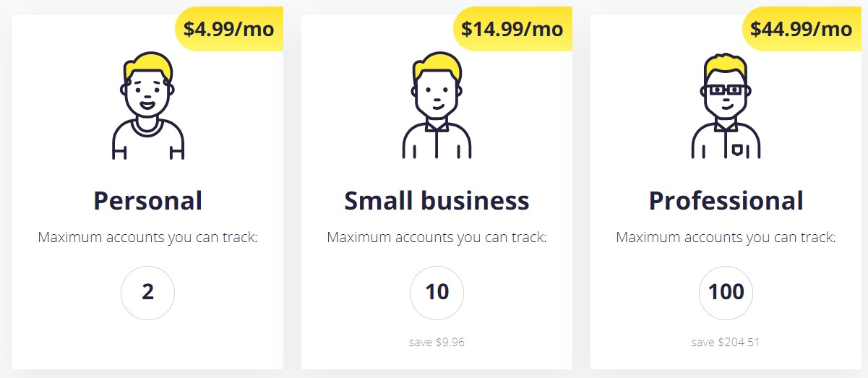Click the save $9.96 text
The image size is (868, 378).
coord(437,342)
